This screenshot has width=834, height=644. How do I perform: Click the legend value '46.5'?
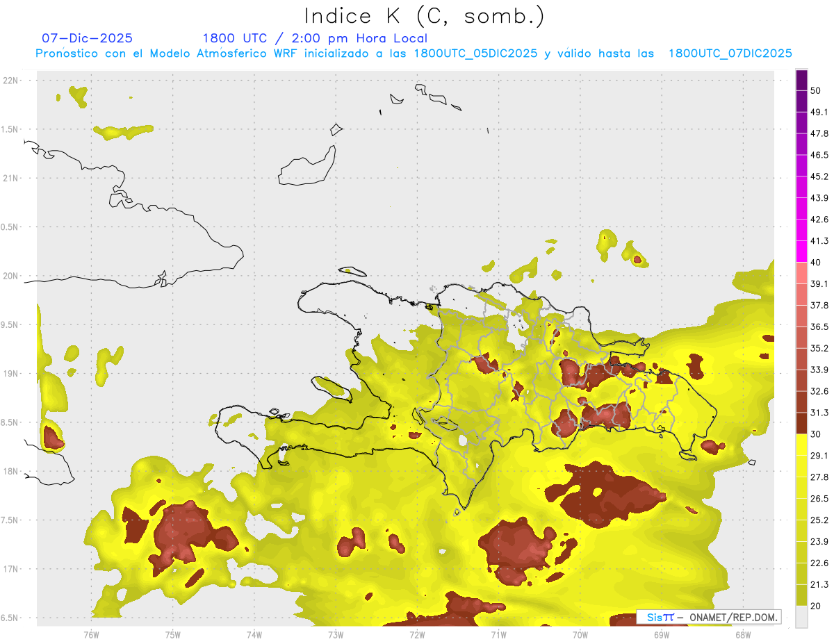pyautogui.click(x=819, y=155)
